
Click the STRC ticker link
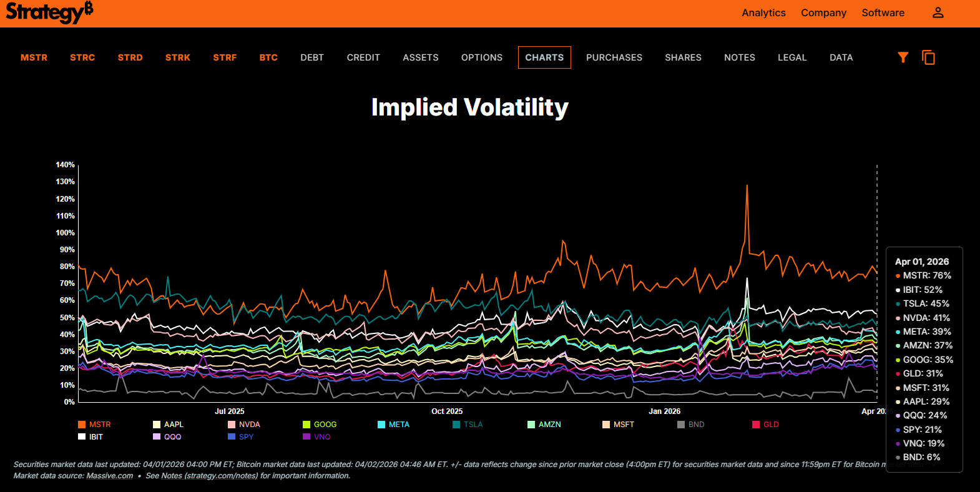coord(82,57)
